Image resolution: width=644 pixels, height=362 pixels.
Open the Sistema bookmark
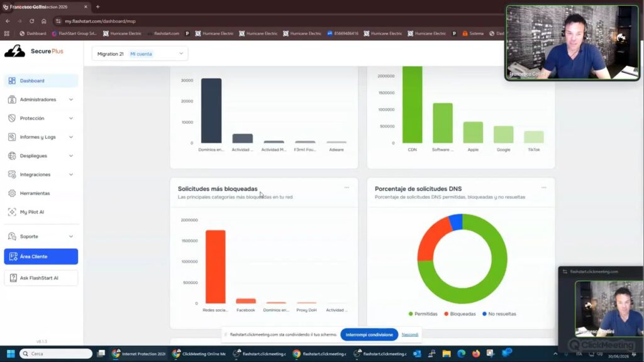(473, 33)
